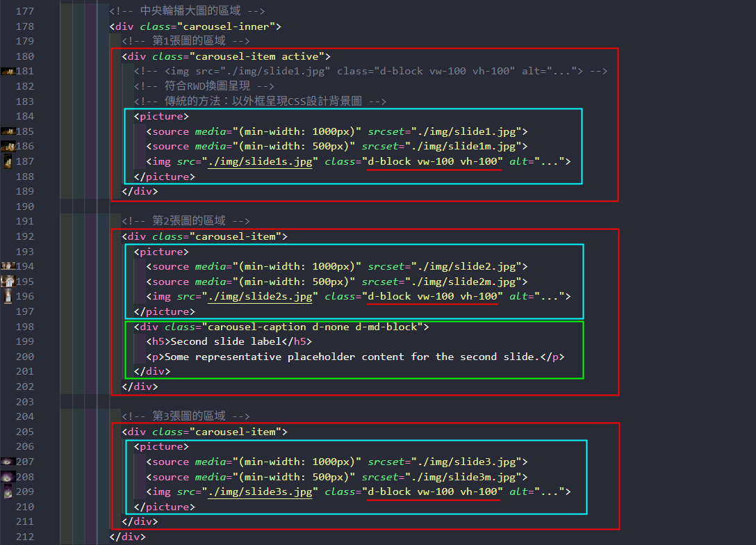The width and height of the screenshot is (756, 545).
Task: Click the slide3s.jpg gutter preview on line 209
Action: pos(8,492)
